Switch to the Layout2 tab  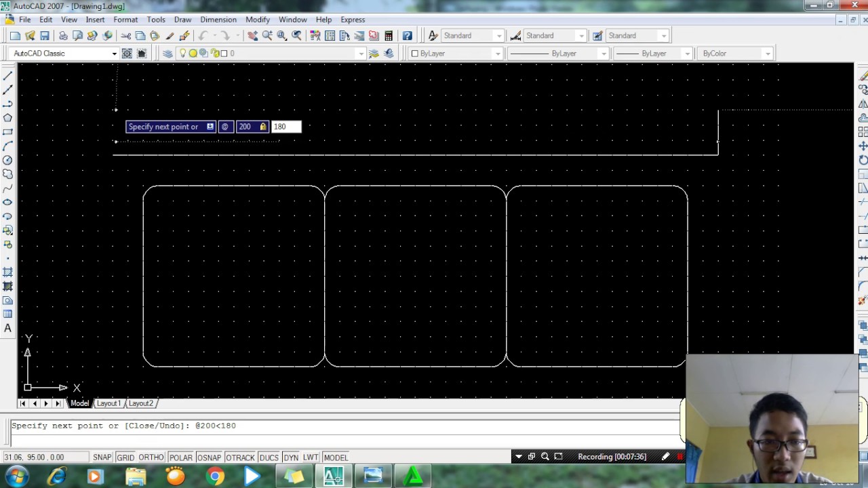141,403
